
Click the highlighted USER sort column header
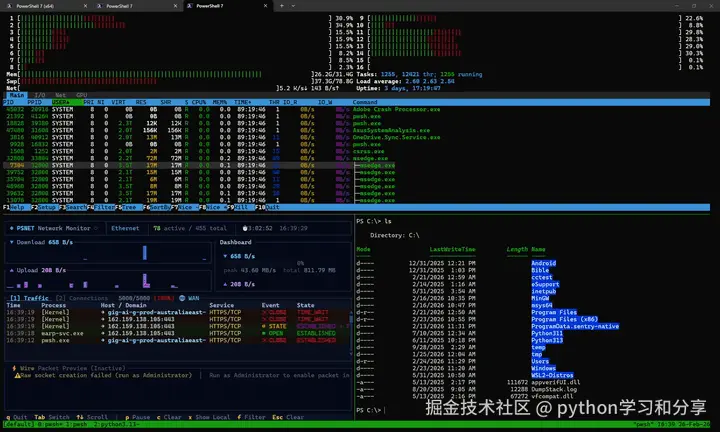coord(67,102)
